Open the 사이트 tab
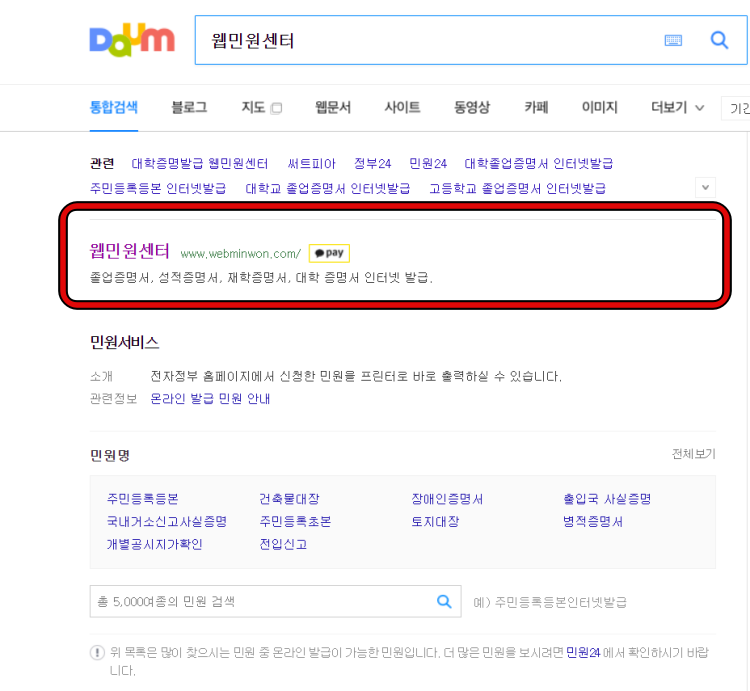Screen dimensions: 750x691 click(x=402, y=107)
